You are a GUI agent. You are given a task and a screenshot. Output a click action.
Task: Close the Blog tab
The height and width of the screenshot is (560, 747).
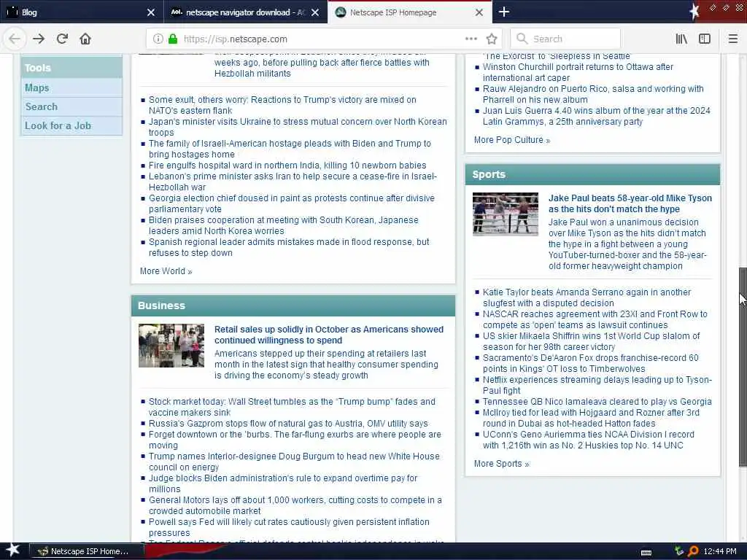(150, 12)
